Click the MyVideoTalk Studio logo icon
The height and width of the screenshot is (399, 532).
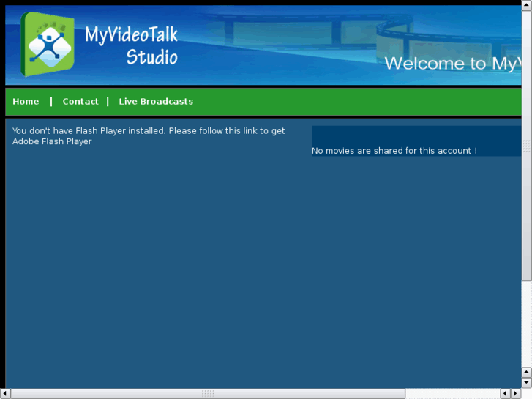click(x=48, y=44)
